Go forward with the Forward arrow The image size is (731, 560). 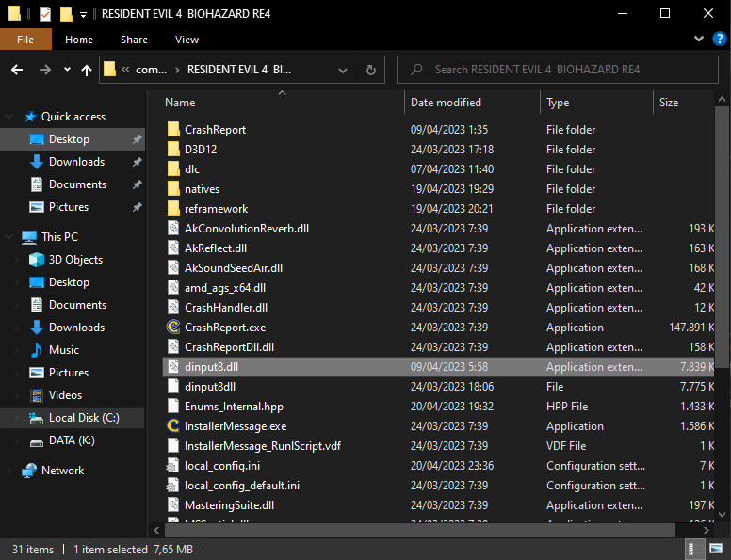click(45, 70)
